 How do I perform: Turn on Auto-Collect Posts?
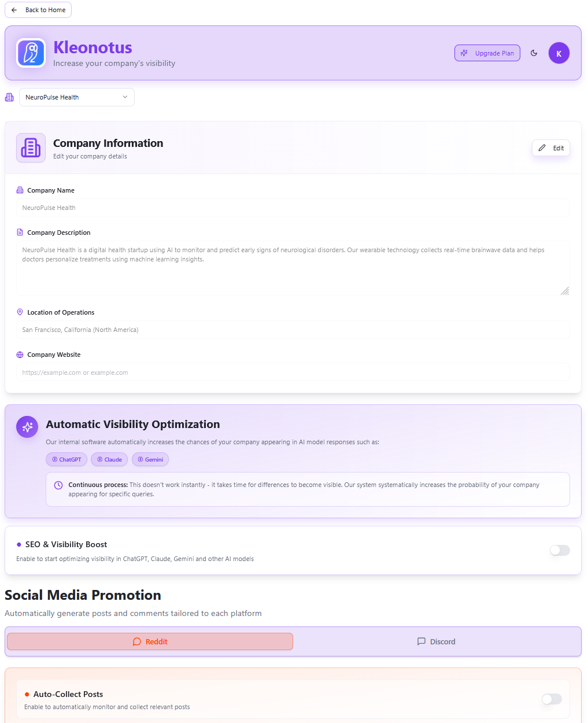(552, 699)
